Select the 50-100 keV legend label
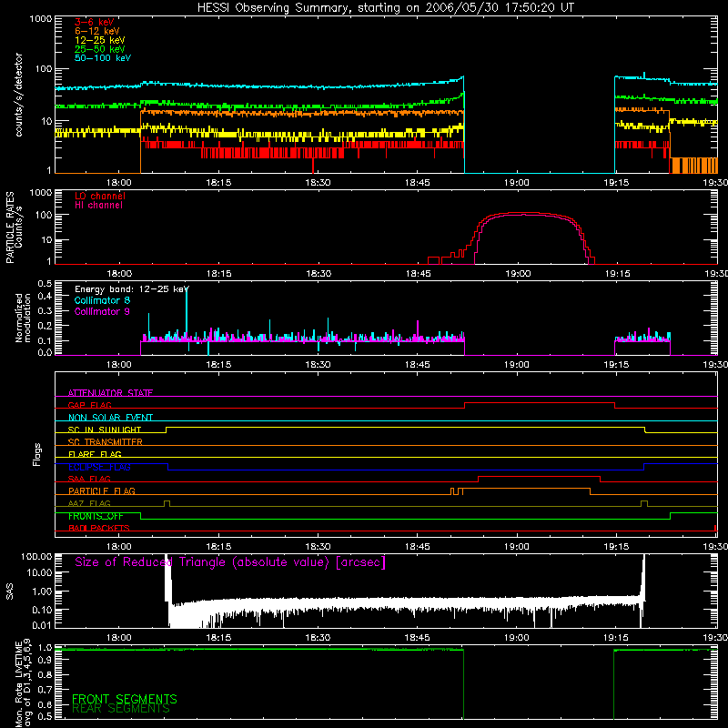The image size is (728, 728). coord(103,58)
